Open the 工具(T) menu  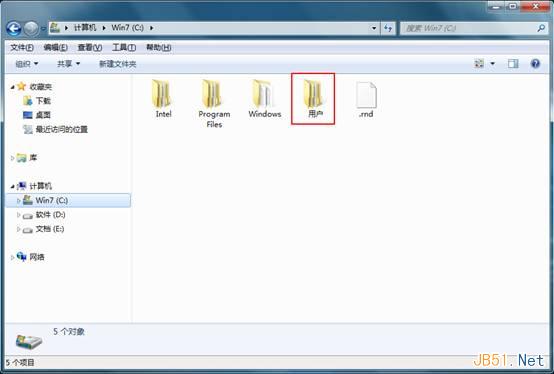point(124,47)
